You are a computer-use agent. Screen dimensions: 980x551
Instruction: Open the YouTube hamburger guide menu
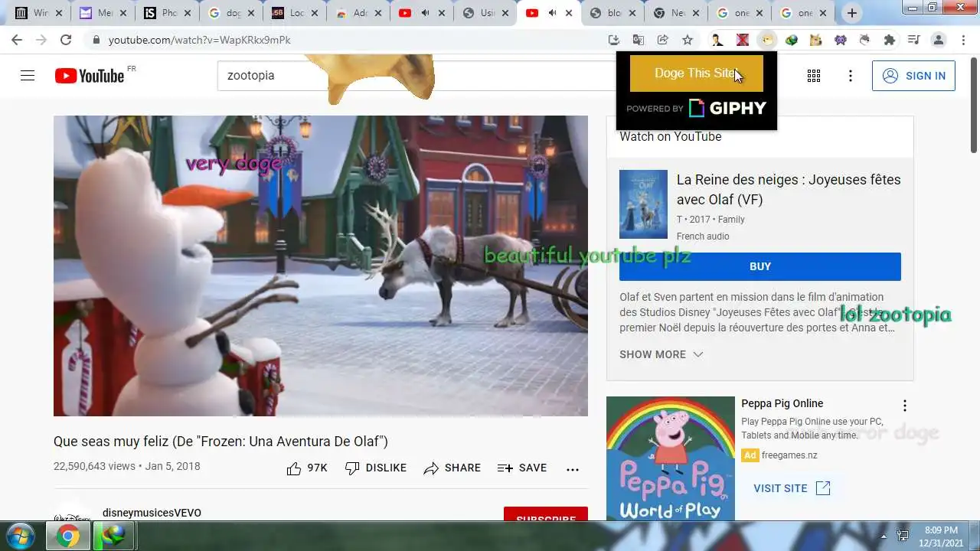[x=28, y=76]
